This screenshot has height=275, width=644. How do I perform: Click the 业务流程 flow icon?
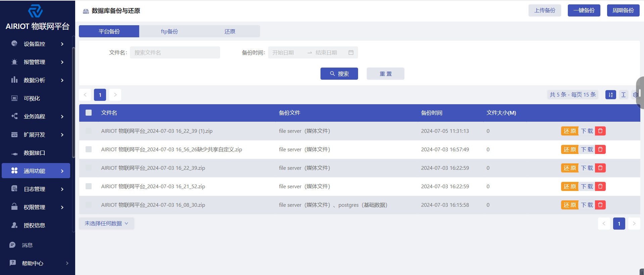[x=14, y=116]
